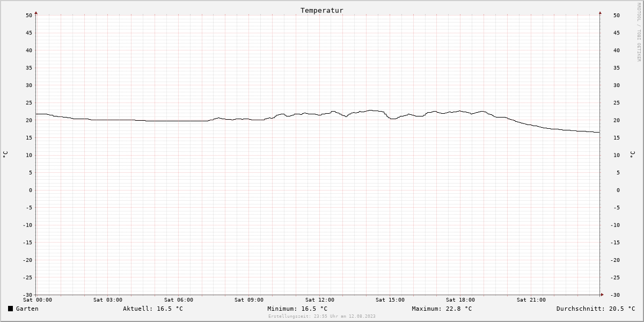Image resolution: width=644 pixels, height=322 pixels.
Task: Click the right axis '25' label
Action: click(617, 103)
